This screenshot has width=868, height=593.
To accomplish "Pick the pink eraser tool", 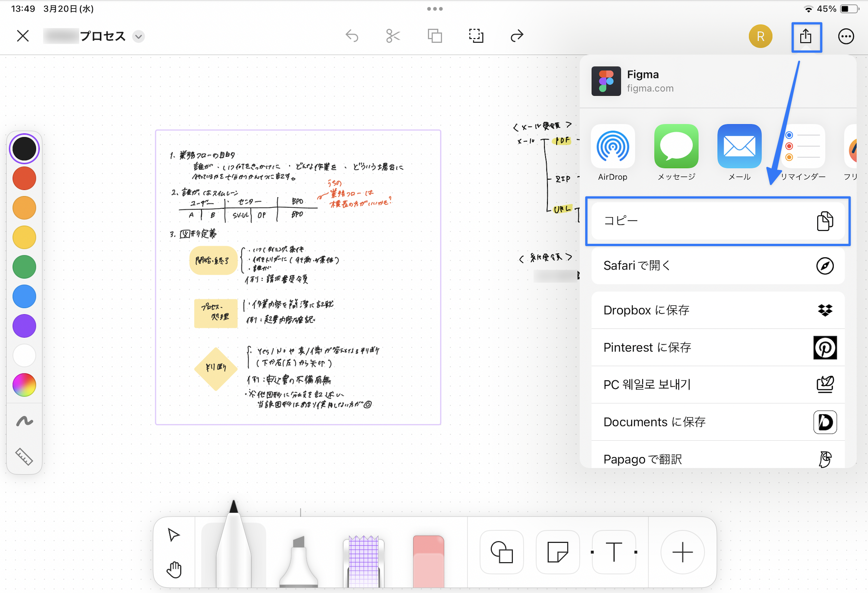I will coord(429,561).
